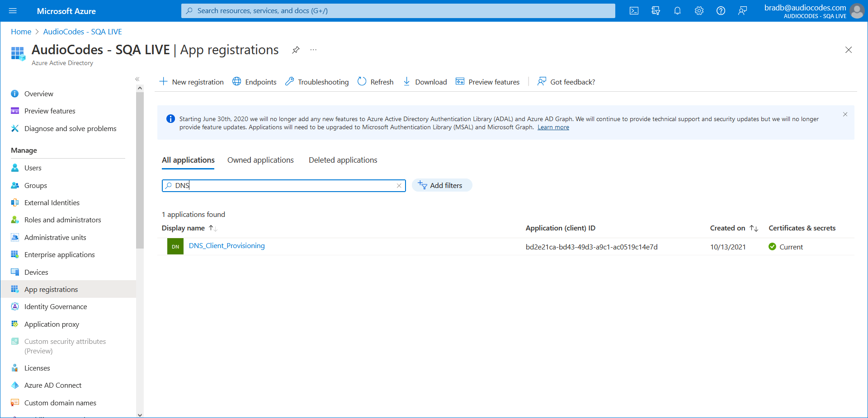Screen dimensions: 868x418
Task: Open the feedback icon in the top bar
Action: coord(742,11)
